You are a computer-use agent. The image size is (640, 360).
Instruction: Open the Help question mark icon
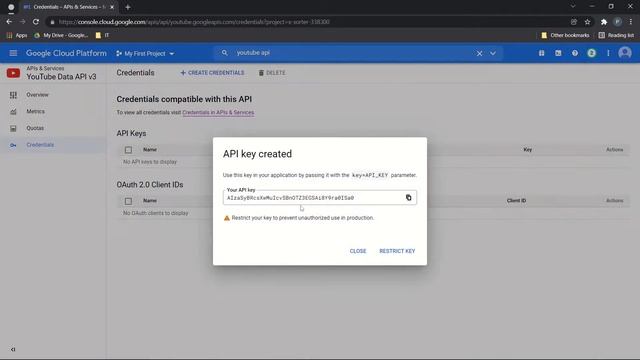pyautogui.click(x=575, y=53)
